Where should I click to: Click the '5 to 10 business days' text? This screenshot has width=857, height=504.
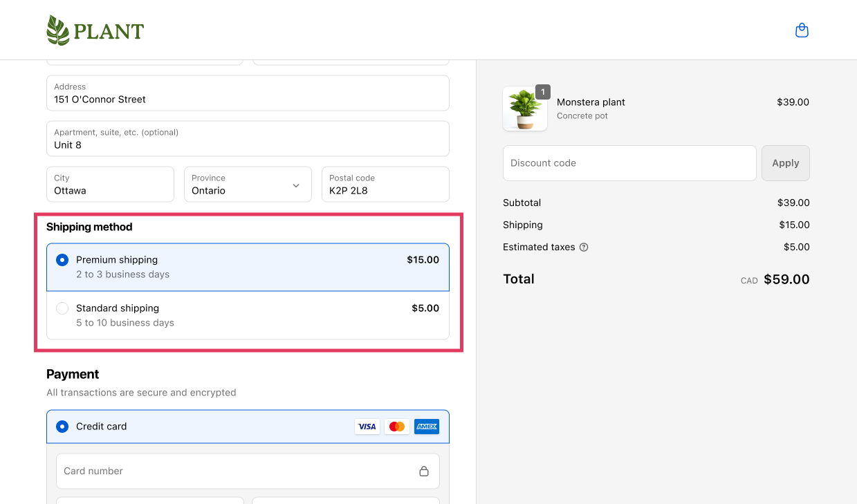(x=125, y=323)
